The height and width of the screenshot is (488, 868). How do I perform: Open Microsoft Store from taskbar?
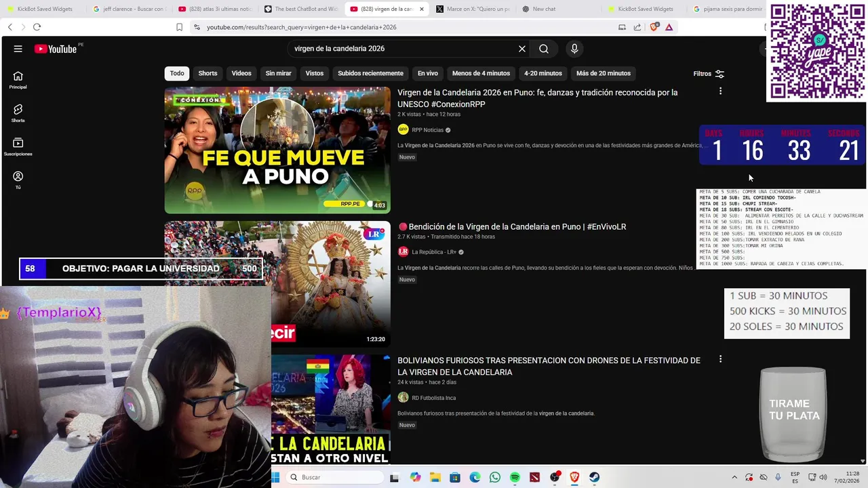[455, 477]
